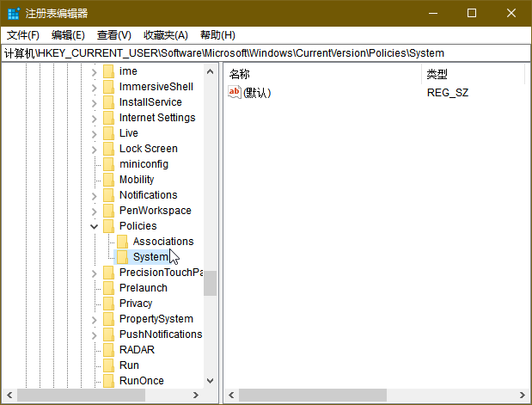Open the 查看(V) menu

coord(114,35)
